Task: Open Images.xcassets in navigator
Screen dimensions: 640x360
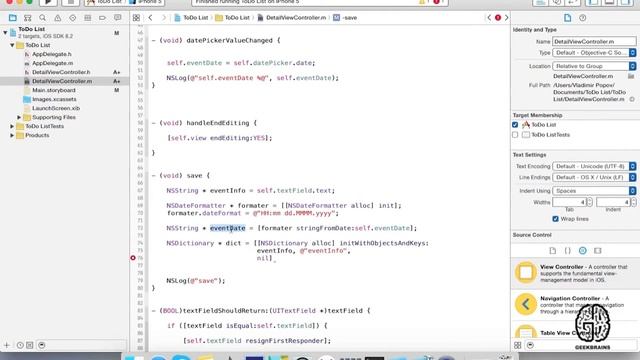Action: [54, 99]
